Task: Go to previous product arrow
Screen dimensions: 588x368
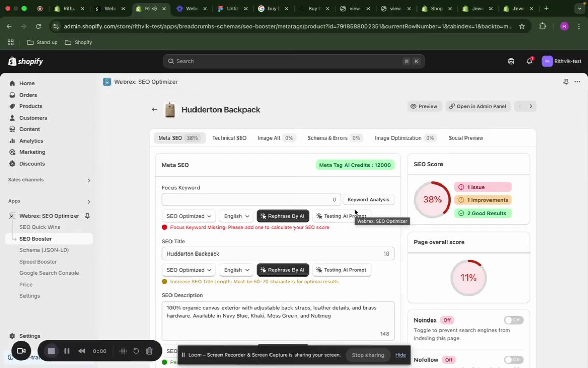Action: click(x=520, y=106)
